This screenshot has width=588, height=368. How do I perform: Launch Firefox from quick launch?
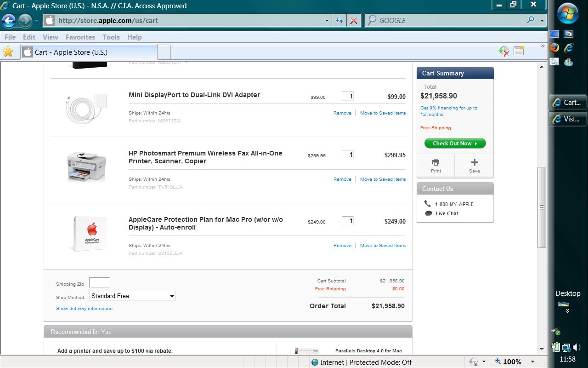[x=554, y=47]
